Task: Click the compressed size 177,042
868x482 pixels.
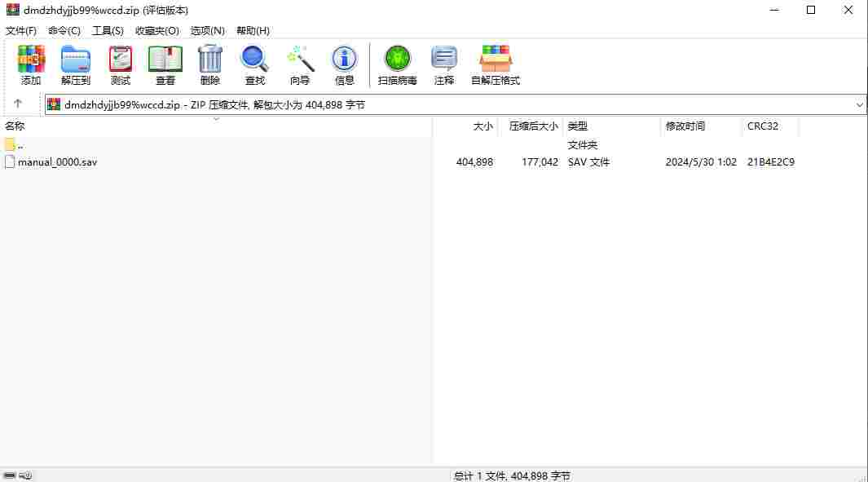Action: (x=540, y=162)
